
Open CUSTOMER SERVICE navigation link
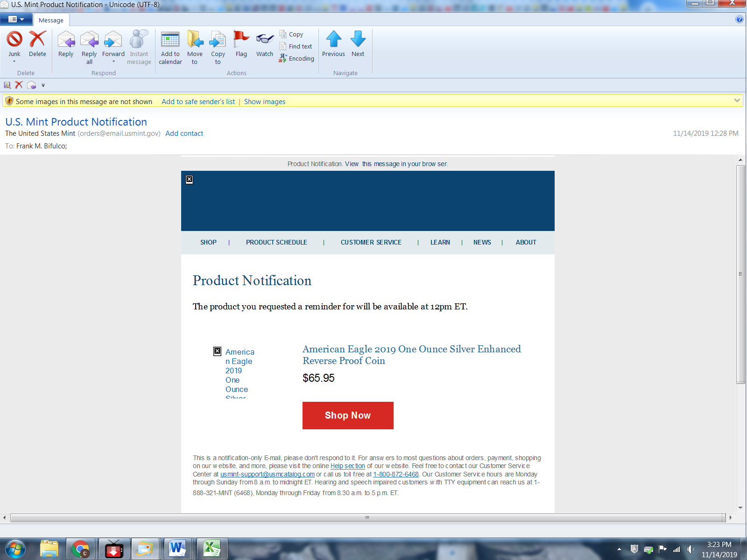tap(371, 242)
